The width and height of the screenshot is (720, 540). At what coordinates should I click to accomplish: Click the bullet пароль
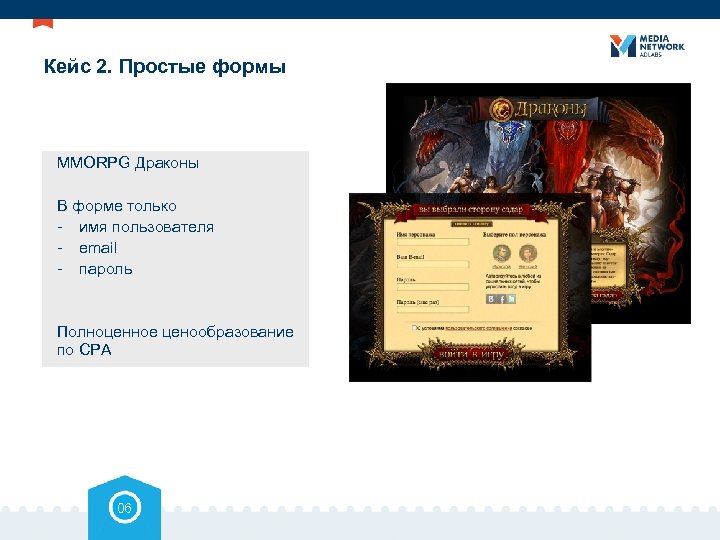pyautogui.click(x=106, y=269)
